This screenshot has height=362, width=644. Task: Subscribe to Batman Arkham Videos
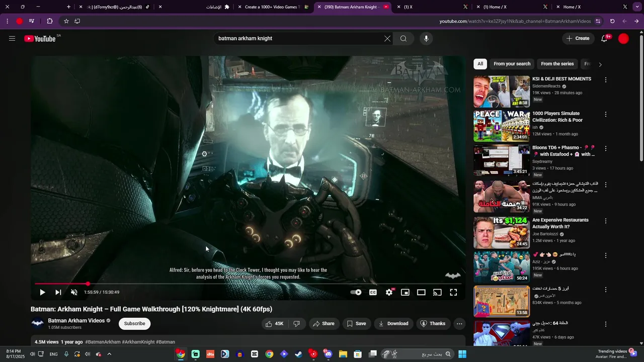(x=134, y=324)
